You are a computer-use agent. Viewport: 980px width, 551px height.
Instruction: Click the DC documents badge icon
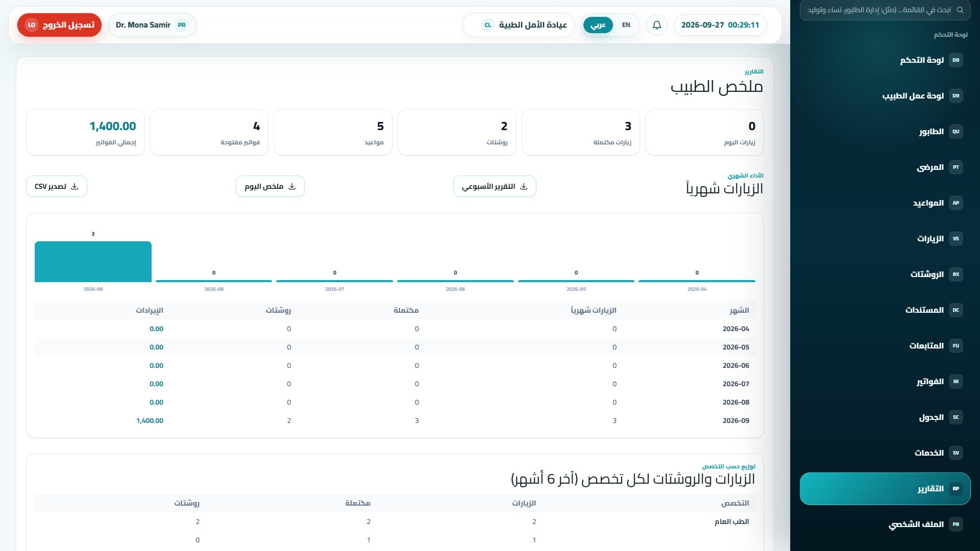pos(956,310)
